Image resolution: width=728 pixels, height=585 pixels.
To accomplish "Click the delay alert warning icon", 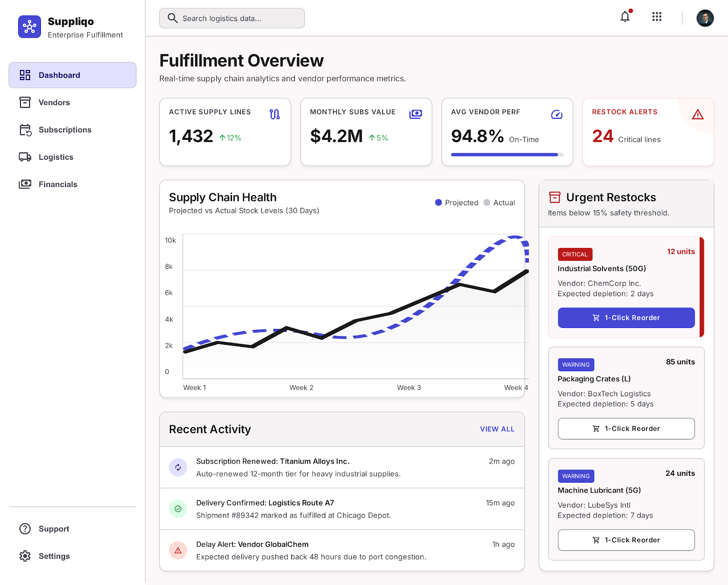I will tap(178, 550).
